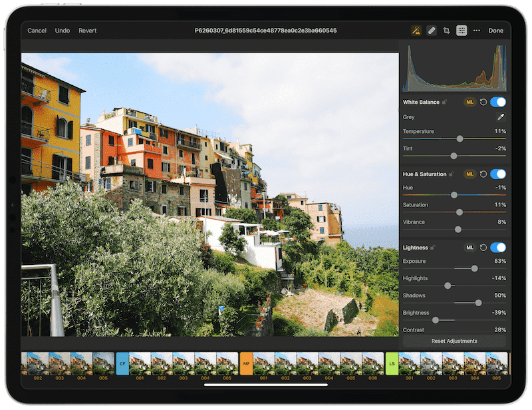Click the lock icon beside Lightness

pyautogui.click(x=433, y=248)
